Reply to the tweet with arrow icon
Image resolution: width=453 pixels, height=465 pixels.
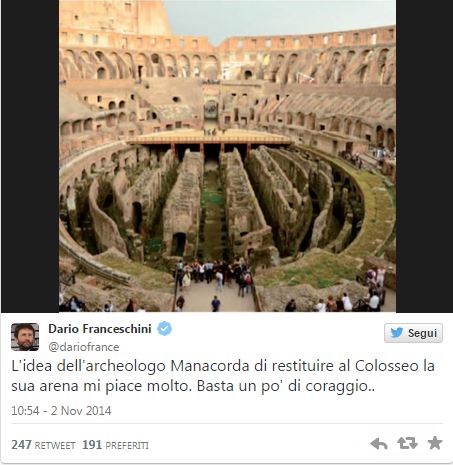click(x=379, y=444)
